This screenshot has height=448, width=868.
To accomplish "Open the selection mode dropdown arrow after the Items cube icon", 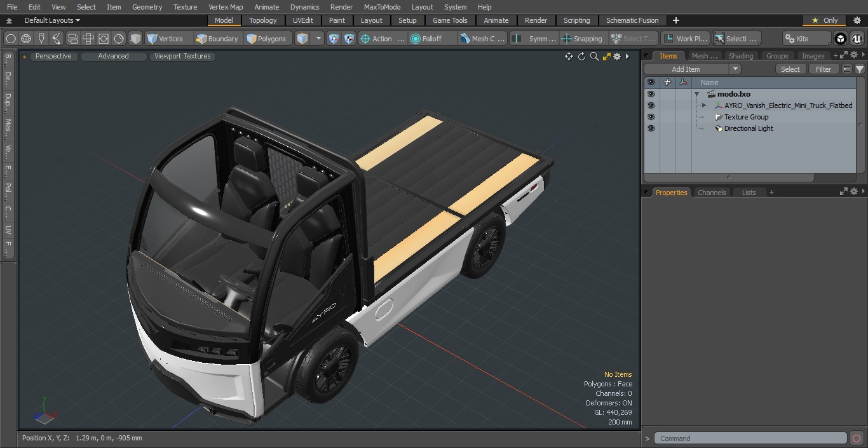I will pos(318,39).
